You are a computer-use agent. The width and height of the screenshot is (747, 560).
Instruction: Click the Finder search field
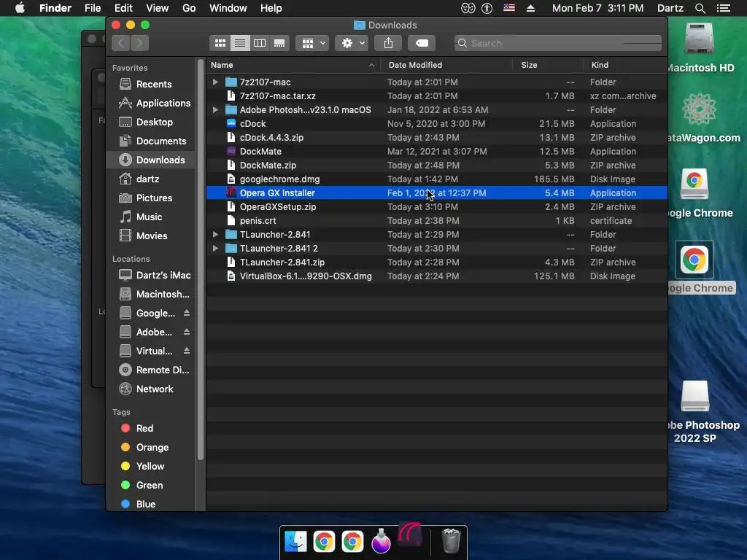558,43
